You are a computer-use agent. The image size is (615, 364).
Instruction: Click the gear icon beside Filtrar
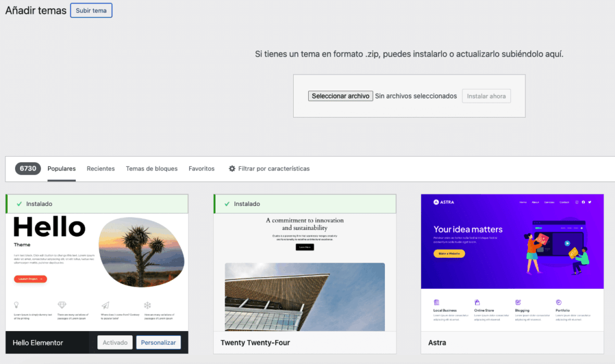(x=232, y=169)
